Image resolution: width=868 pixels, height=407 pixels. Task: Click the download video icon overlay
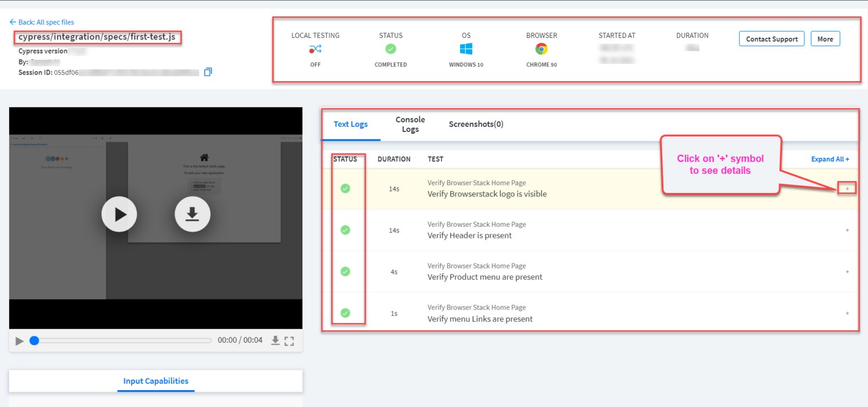(192, 214)
